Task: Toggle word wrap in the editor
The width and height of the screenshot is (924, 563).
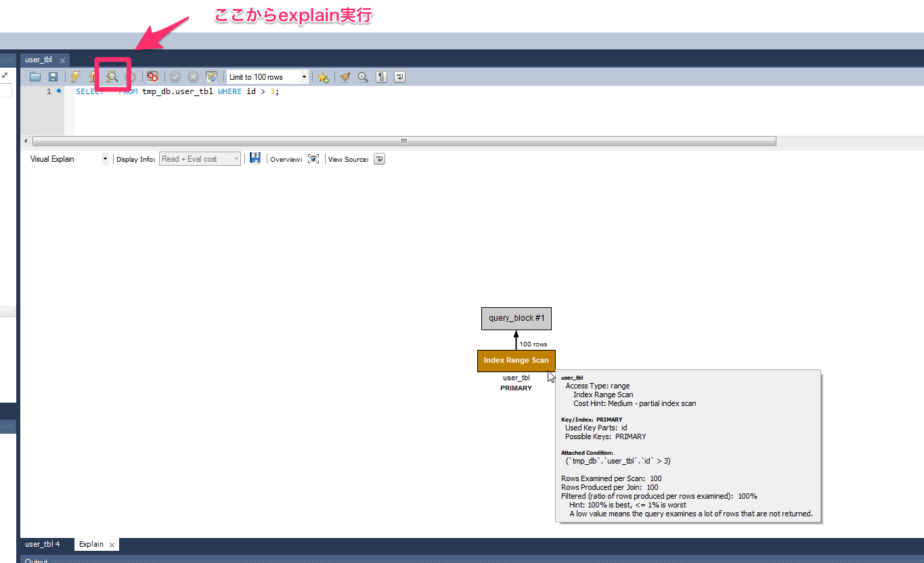Action: (x=399, y=76)
